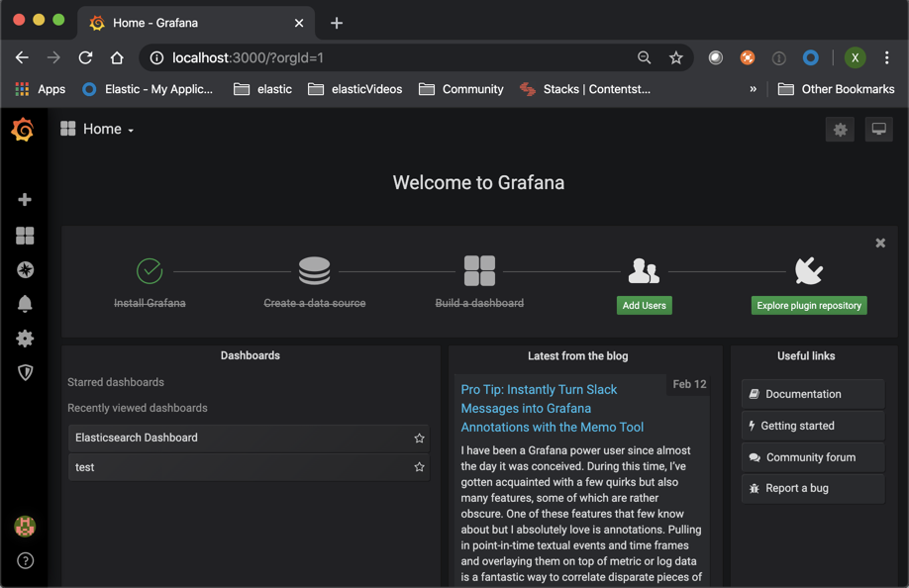Open Explore from the sidebar compass icon
This screenshot has height=588, width=909.
[25, 269]
